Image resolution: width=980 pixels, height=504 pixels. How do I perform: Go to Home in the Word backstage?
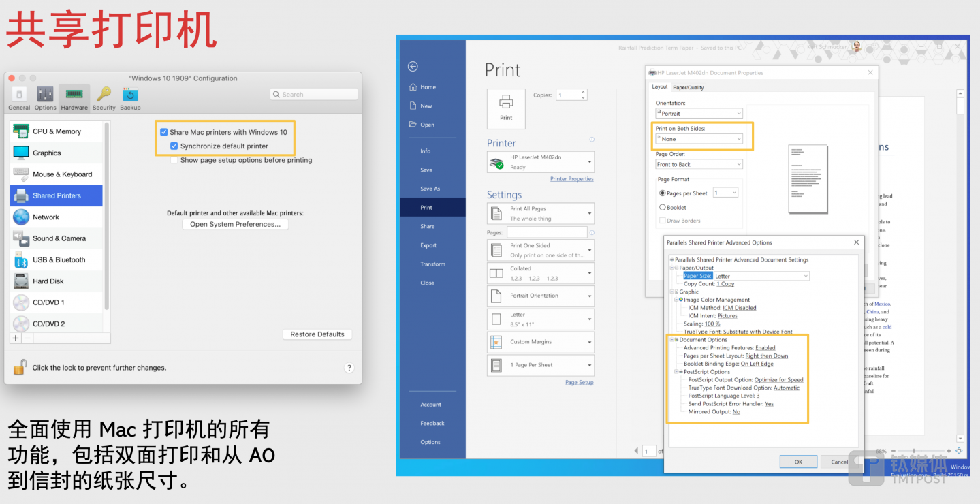pos(422,87)
